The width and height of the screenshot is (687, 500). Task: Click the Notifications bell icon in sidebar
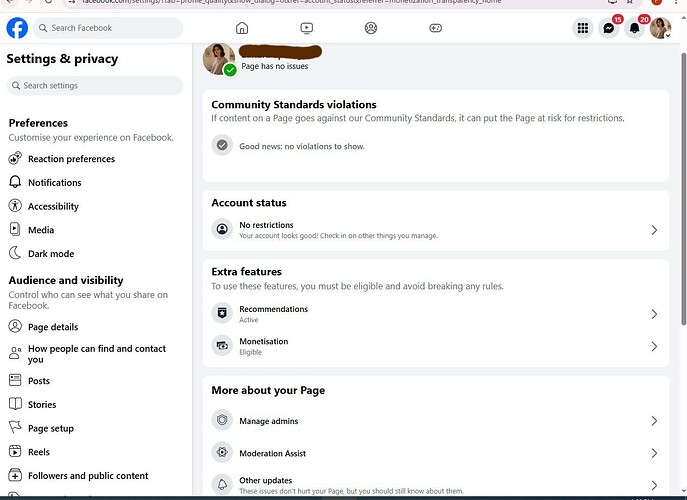click(15, 182)
